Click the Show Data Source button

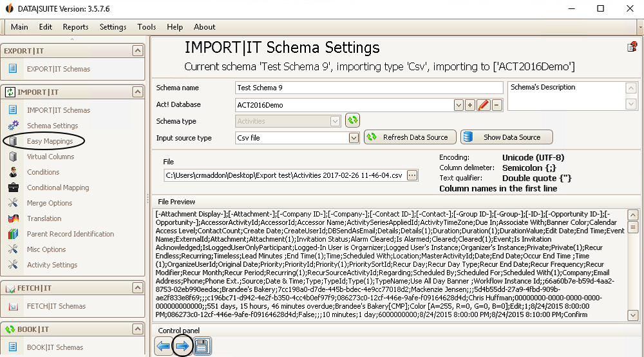(x=506, y=137)
